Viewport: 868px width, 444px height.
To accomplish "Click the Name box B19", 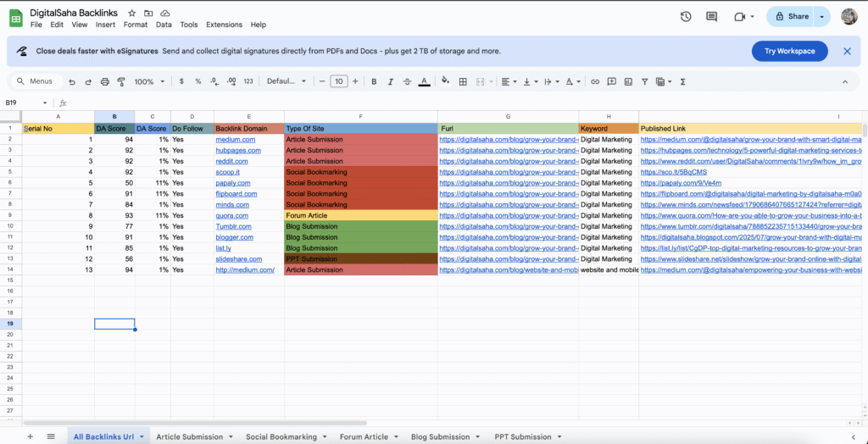I will click(26, 103).
